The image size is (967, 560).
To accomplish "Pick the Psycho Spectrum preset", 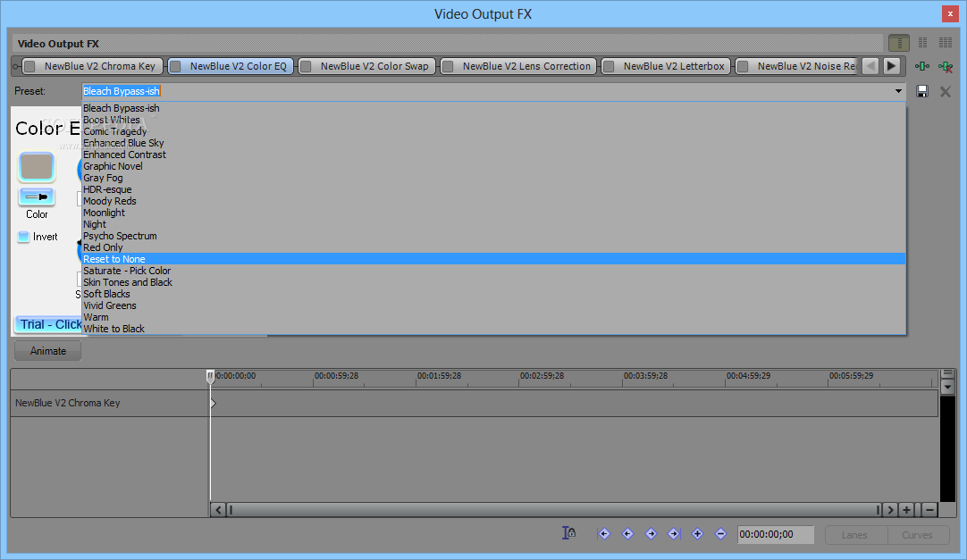I will pos(494,236).
